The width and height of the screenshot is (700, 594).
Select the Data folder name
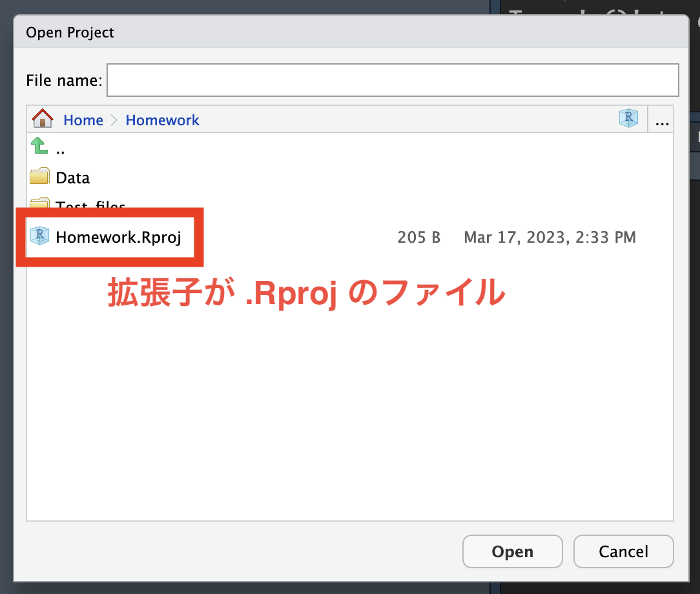pos(72,178)
